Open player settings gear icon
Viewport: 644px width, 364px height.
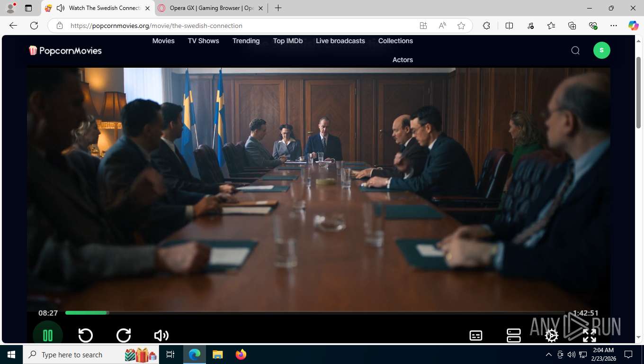point(552,336)
